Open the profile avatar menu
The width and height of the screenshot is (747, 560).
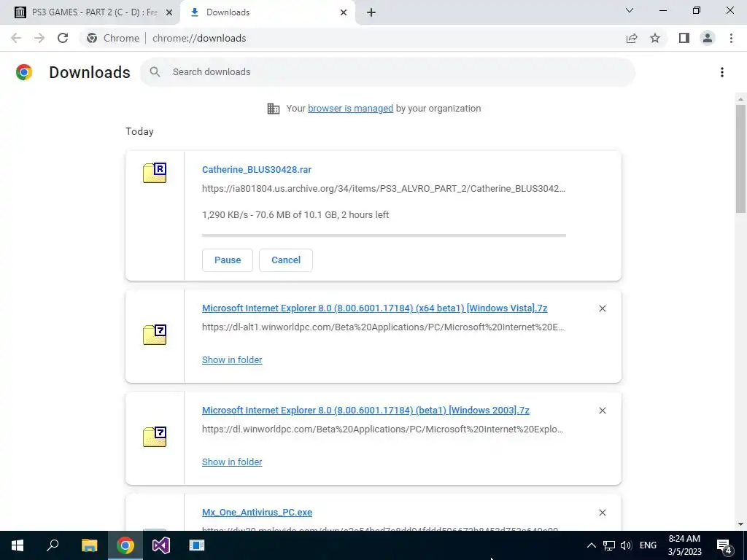708,38
